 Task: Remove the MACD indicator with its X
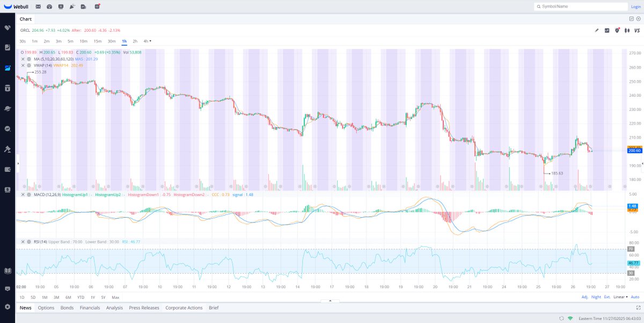(23, 195)
